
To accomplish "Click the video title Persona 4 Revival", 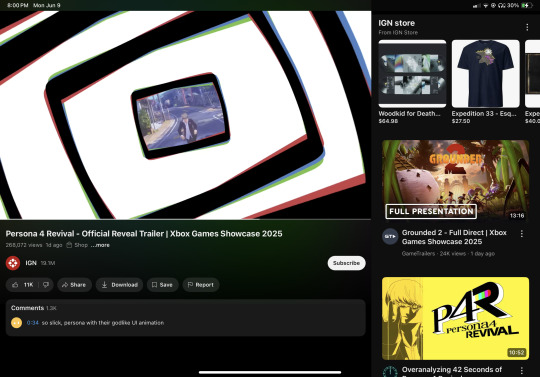I will (144, 234).
